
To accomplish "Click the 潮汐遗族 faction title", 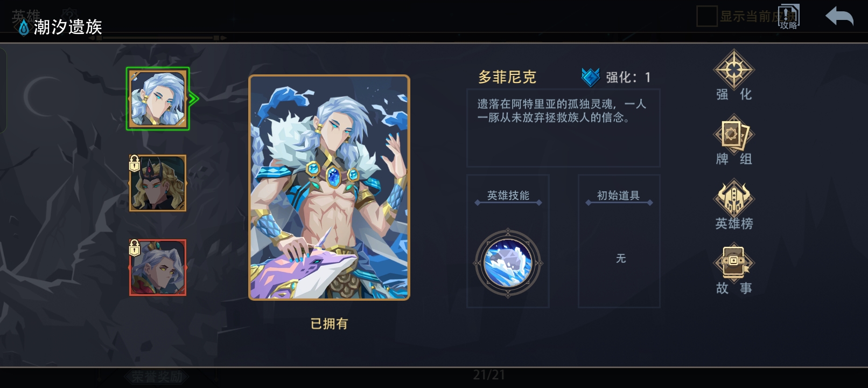I will [68, 27].
